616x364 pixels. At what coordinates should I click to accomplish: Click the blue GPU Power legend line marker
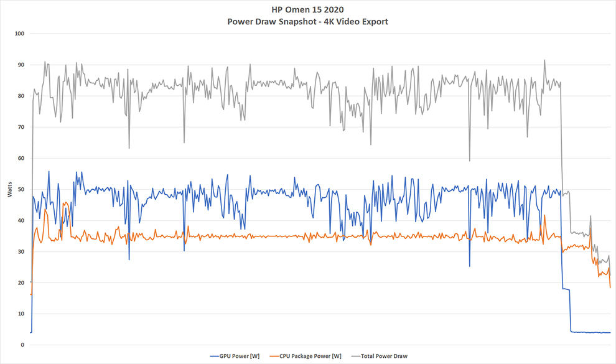[x=215, y=356]
